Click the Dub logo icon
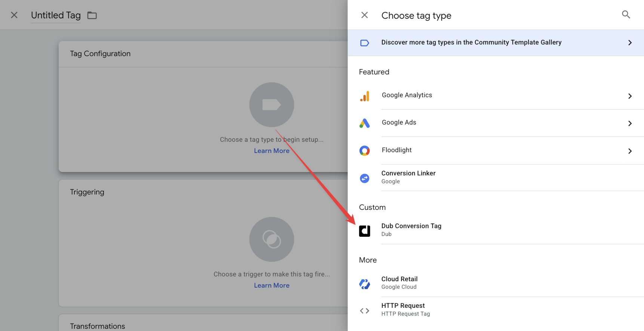Viewport: 644px width, 331px height. point(364,231)
